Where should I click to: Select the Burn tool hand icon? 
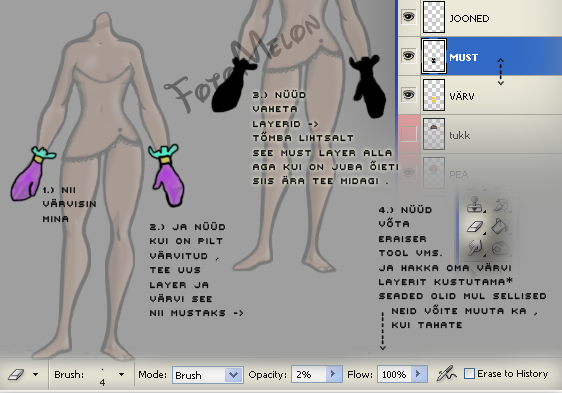point(500,248)
